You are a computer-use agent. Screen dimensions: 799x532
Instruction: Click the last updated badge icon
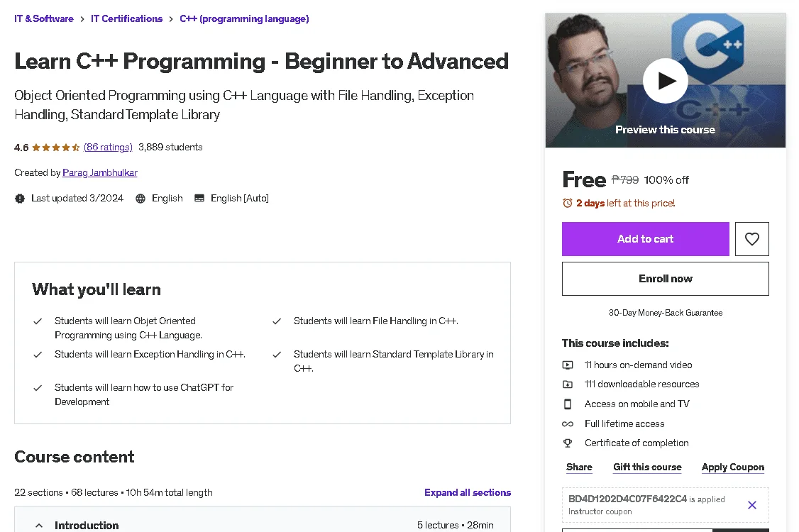[x=20, y=198]
